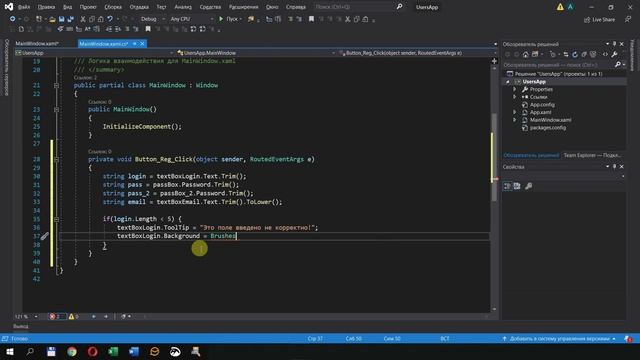
Task: Select packages.config in Solution Explorer
Action: click(x=547, y=128)
